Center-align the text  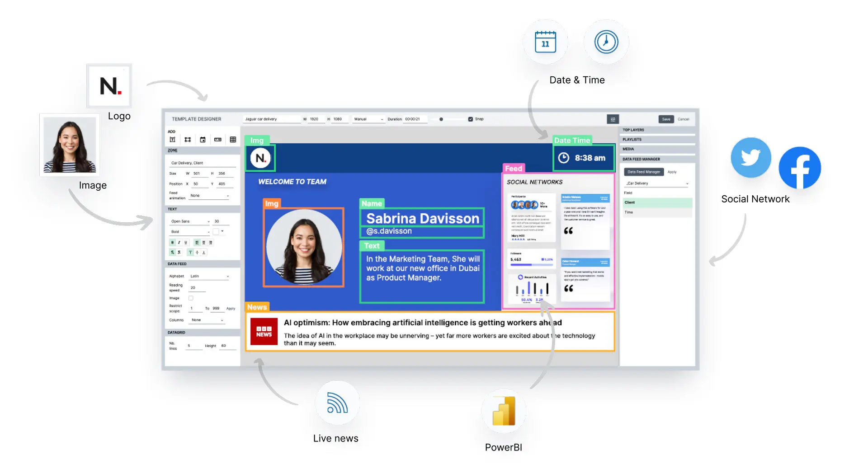point(203,243)
